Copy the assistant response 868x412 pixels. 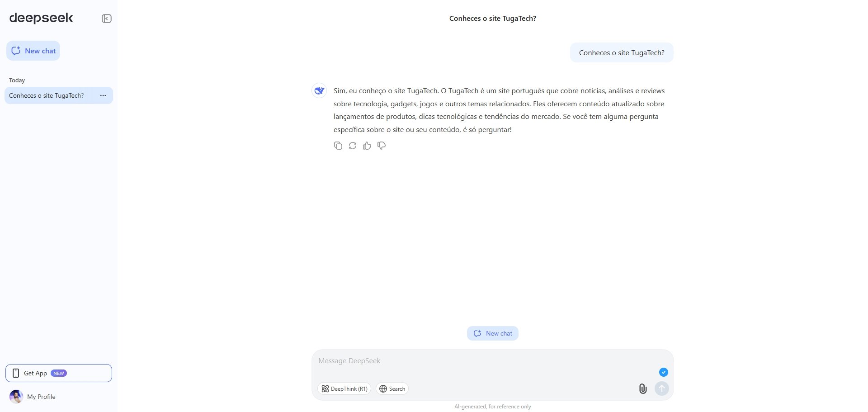338,146
